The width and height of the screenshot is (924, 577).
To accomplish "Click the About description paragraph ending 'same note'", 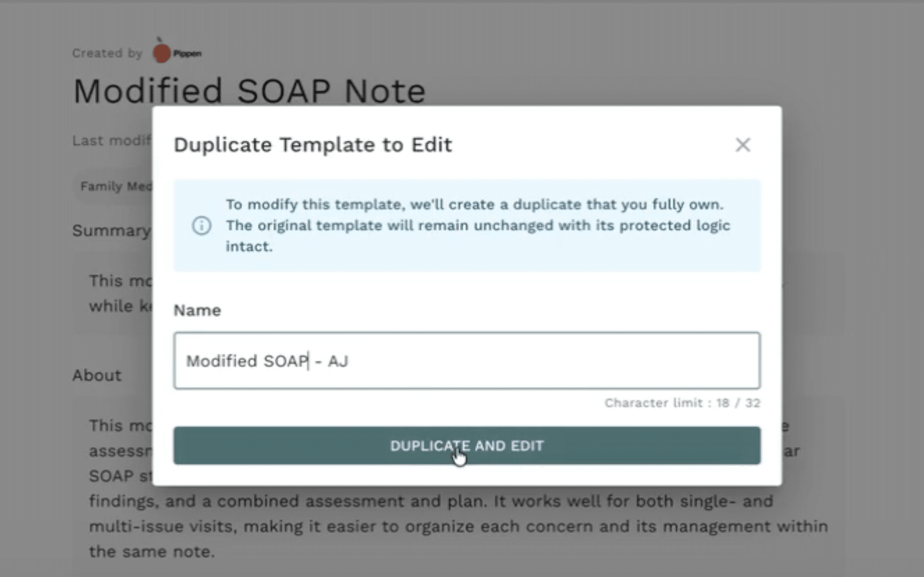I will 458,526.
